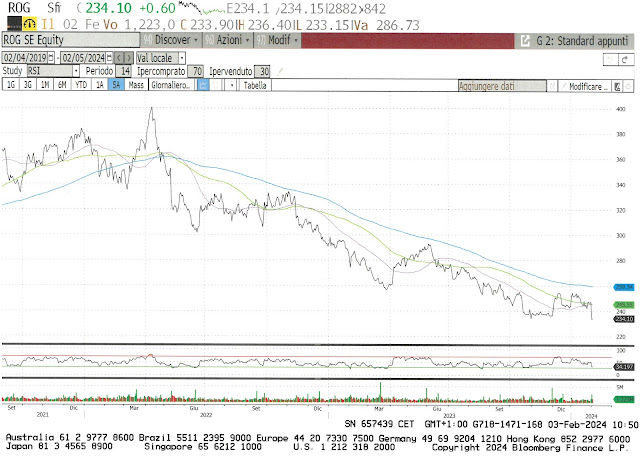The width and height of the screenshot is (640, 456).
Task: Click the 2023 year label on time axis
Action: tap(449, 415)
